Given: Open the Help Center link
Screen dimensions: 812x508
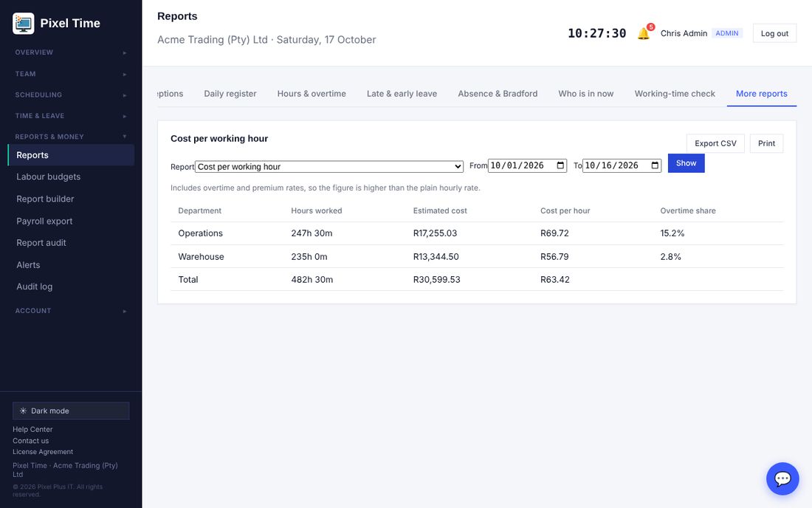Looking at the screenshot, I should pos(32,429).
